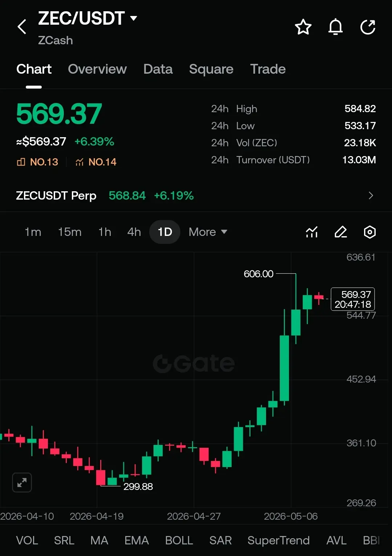
Task: Tap the 606.00 high marker label
Action: [x=258, y=274]
